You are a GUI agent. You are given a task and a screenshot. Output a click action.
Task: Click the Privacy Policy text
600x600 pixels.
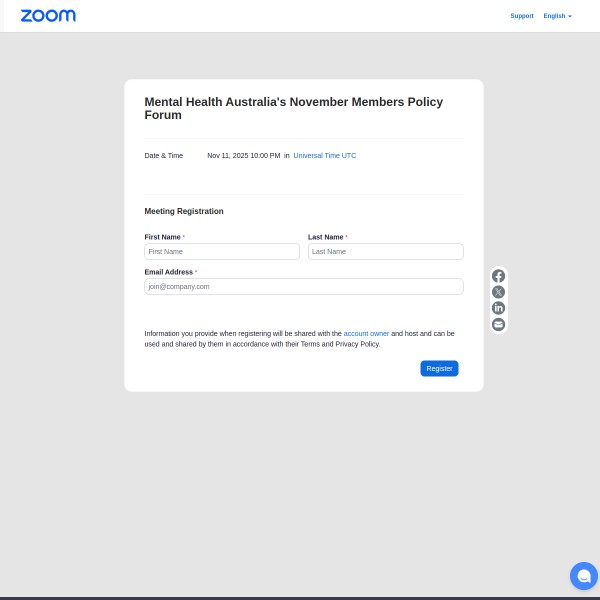[357, 344]
